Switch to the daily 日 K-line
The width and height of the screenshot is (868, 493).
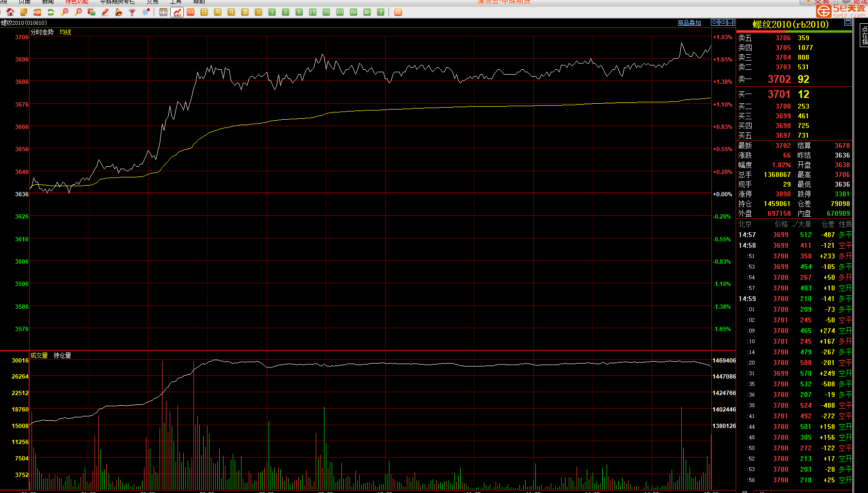[x=204, y=12]
